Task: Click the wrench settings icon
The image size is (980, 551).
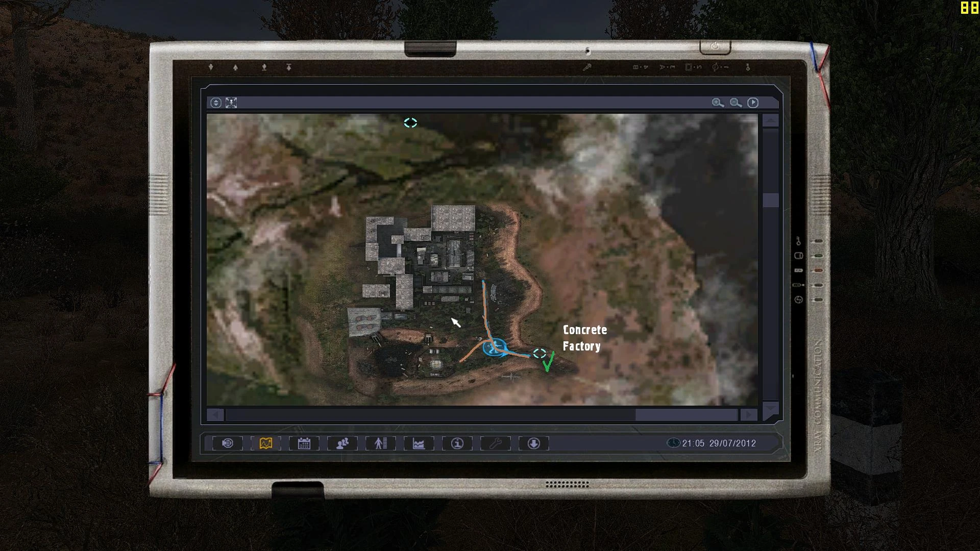Action: [496, 443]
